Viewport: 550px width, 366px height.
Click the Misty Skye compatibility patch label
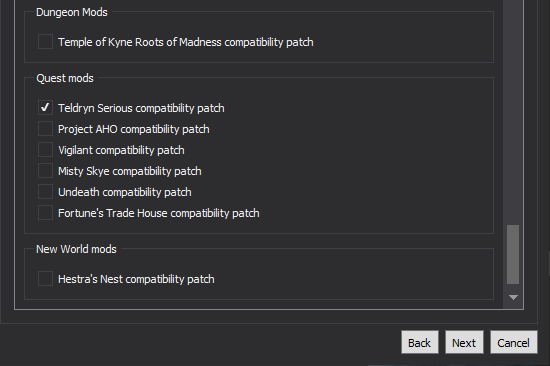(130, 171)
